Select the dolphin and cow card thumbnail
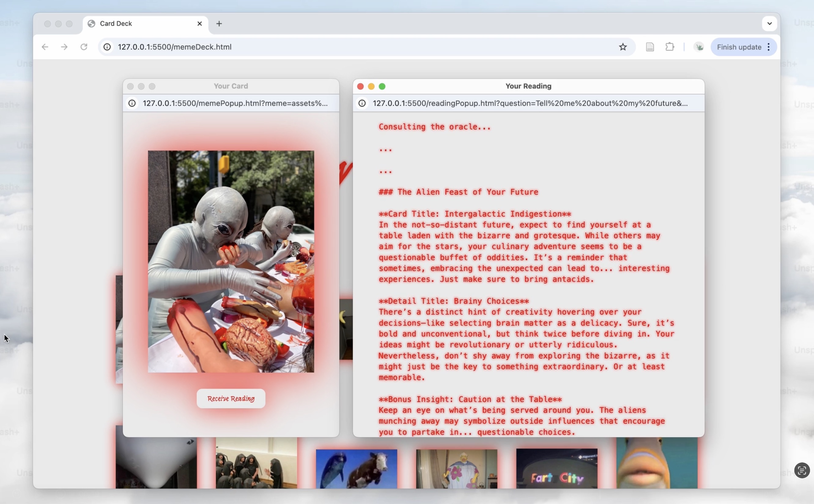Viewport: 814px width, 504px height. tap(357, 469)
